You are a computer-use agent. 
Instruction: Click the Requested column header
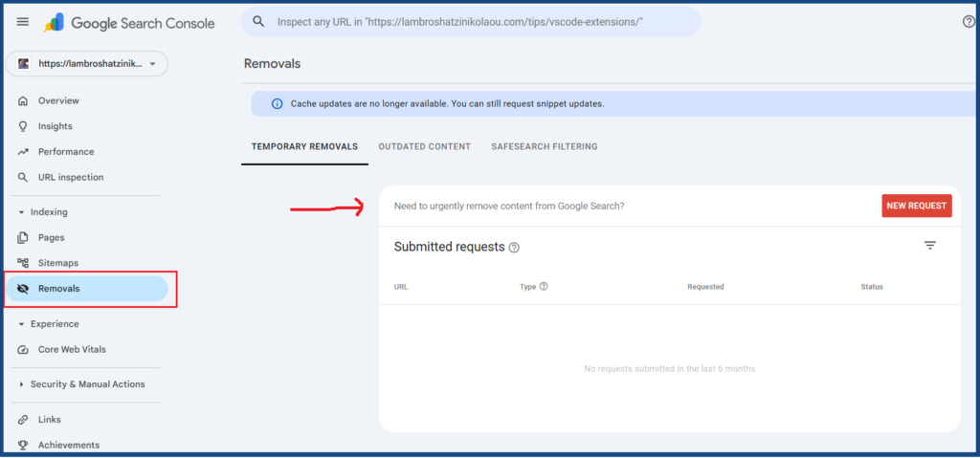(x=705, y=287)
